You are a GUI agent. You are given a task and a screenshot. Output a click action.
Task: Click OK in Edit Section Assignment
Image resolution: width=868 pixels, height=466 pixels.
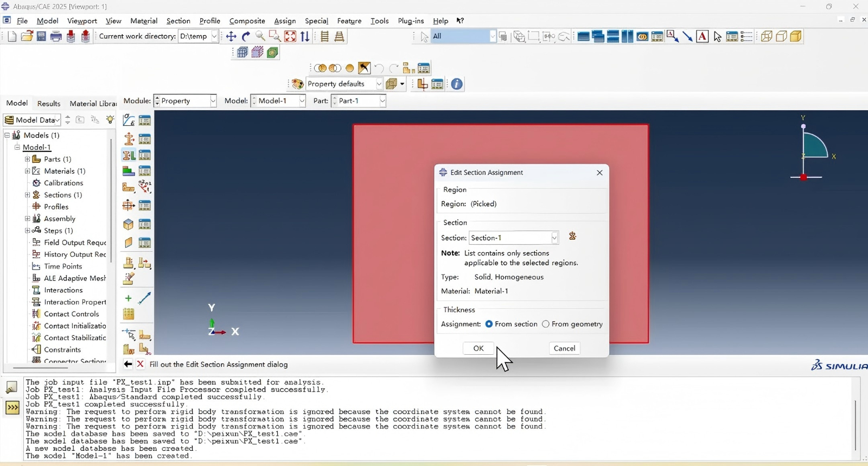point(478,348)
